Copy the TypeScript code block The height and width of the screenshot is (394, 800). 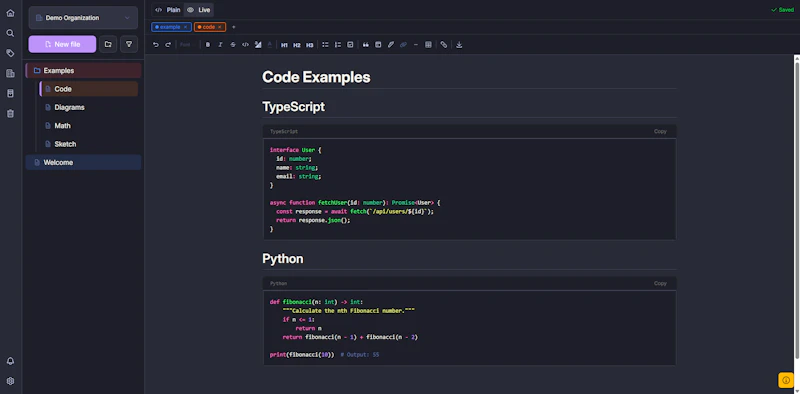(x=660, y=132)
